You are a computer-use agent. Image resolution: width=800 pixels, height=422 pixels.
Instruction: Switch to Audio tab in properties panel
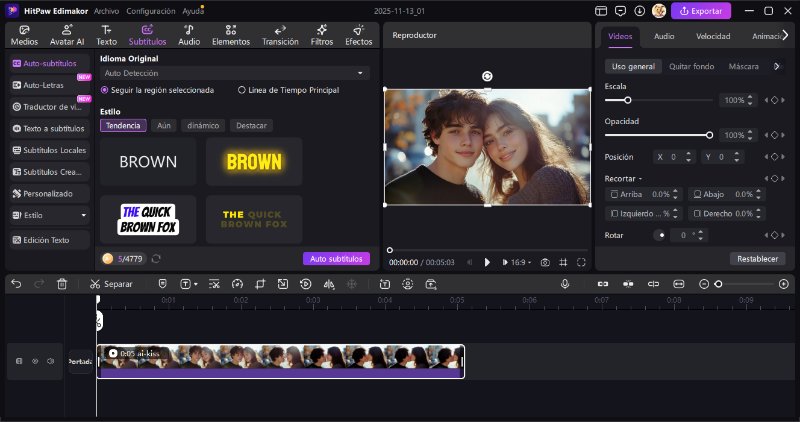point(664,36)
